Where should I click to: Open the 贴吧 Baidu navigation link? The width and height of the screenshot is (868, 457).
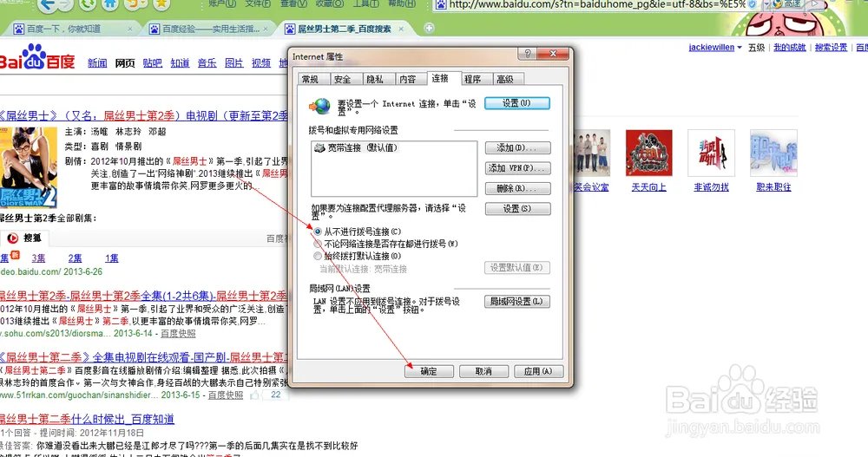tap(152, 63)
